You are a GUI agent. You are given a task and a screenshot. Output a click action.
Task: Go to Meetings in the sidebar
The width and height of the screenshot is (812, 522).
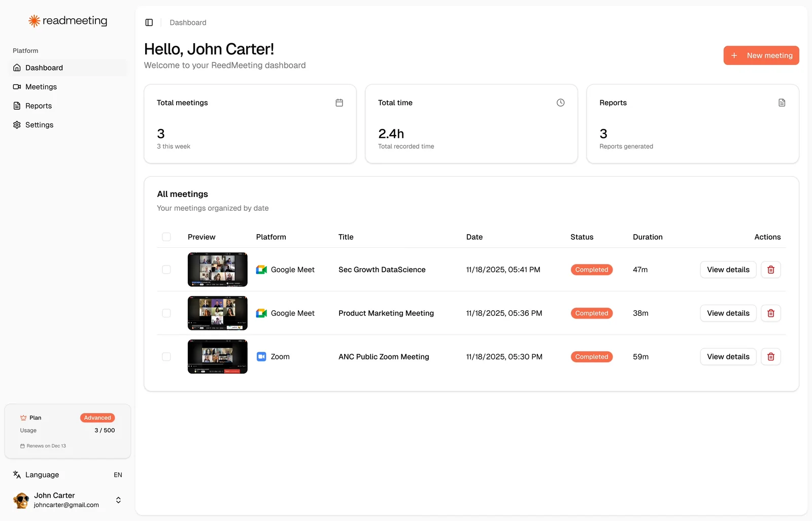coord(41,87)
